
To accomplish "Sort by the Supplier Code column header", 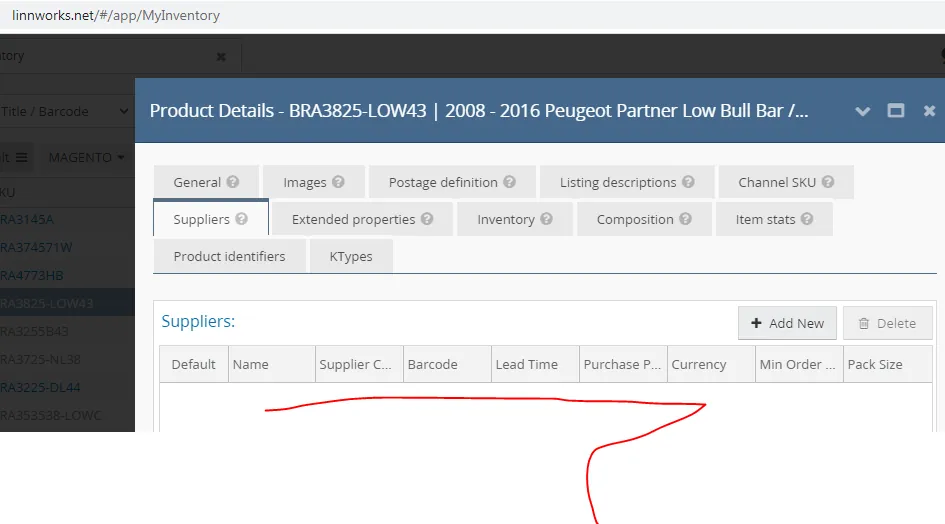I will [x=359, y=364].
